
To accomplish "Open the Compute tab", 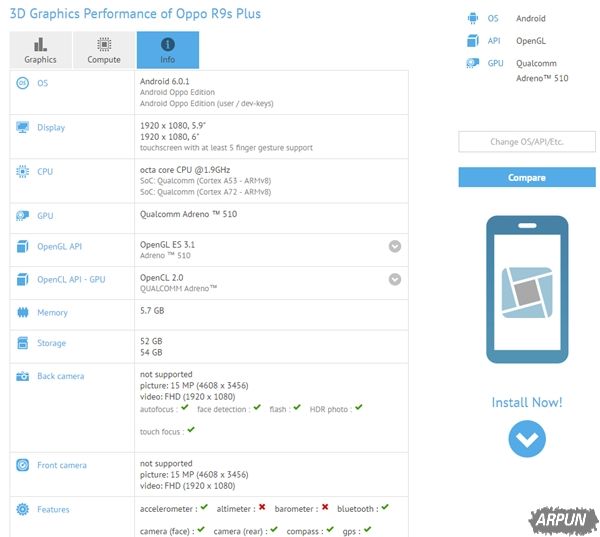I will pos(104,50).
